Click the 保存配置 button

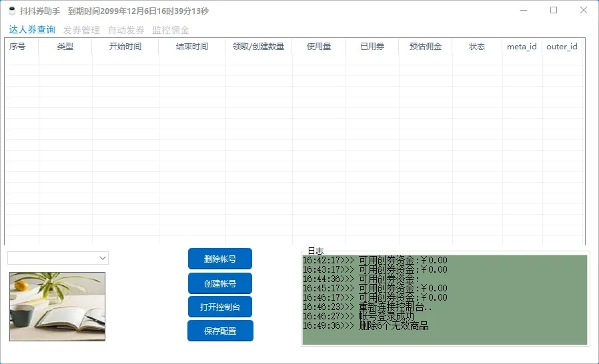[x=220, y=331]
